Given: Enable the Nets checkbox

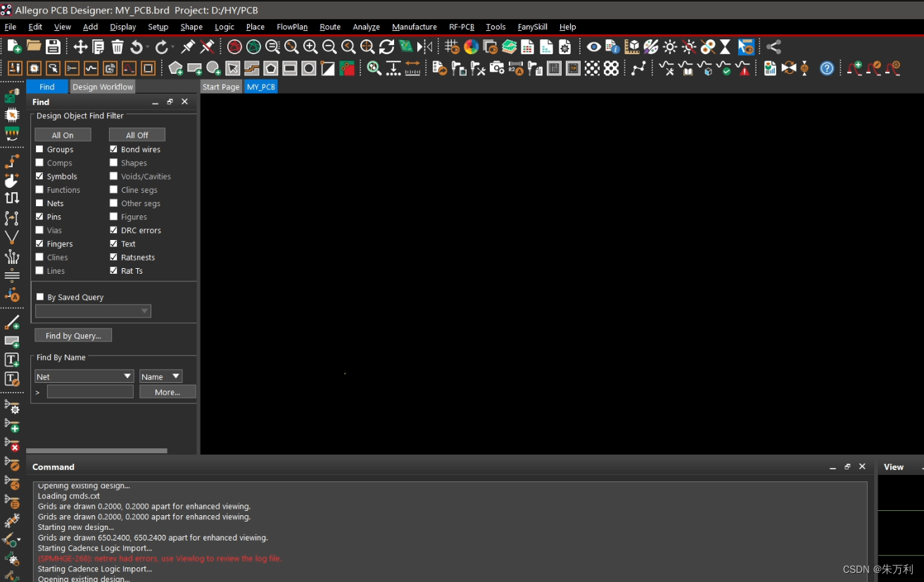Looking at the screenshot, I should 40,203.
